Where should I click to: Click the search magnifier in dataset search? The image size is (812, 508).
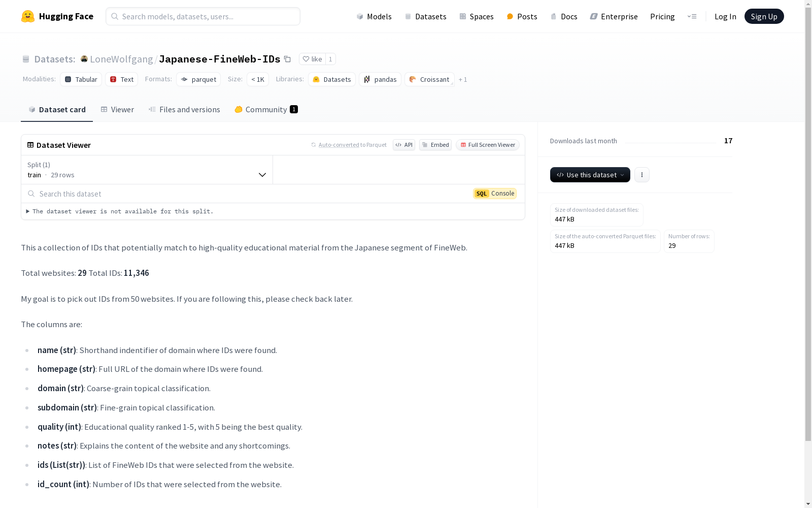(31, 194)
